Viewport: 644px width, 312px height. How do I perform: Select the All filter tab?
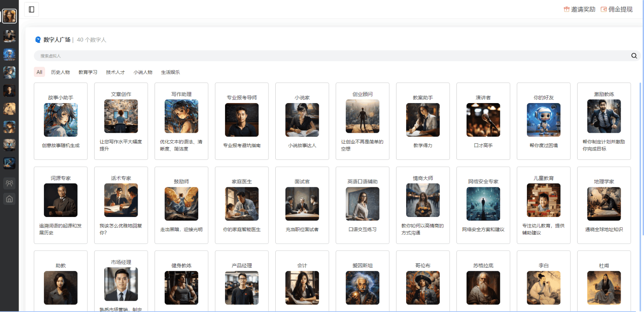(39, 72)
